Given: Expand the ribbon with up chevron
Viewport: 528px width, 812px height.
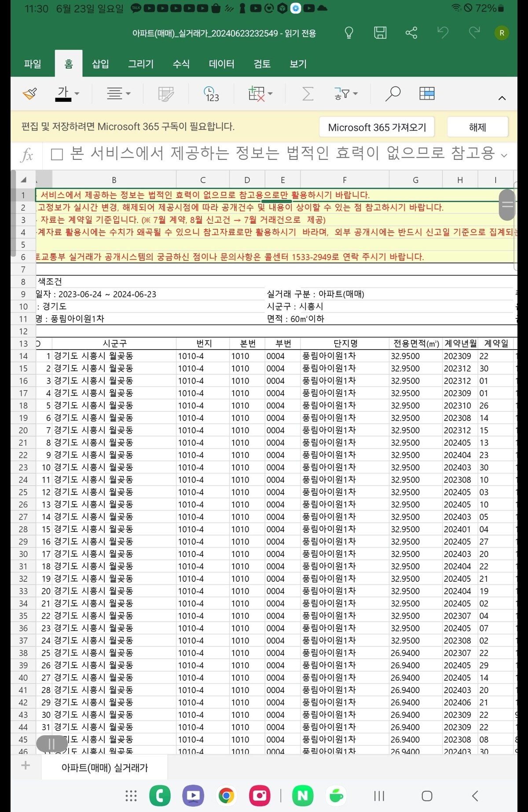Looking at the screenshot, I should (x=502, y=98).
